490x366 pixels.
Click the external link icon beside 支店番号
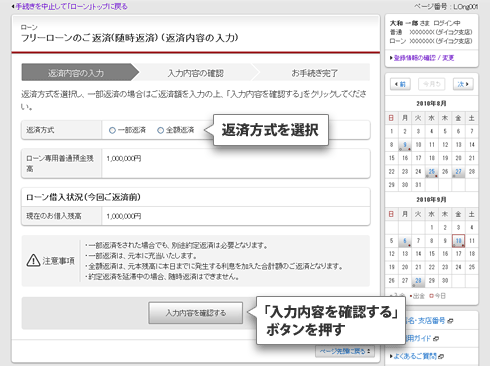coord(450,321)
